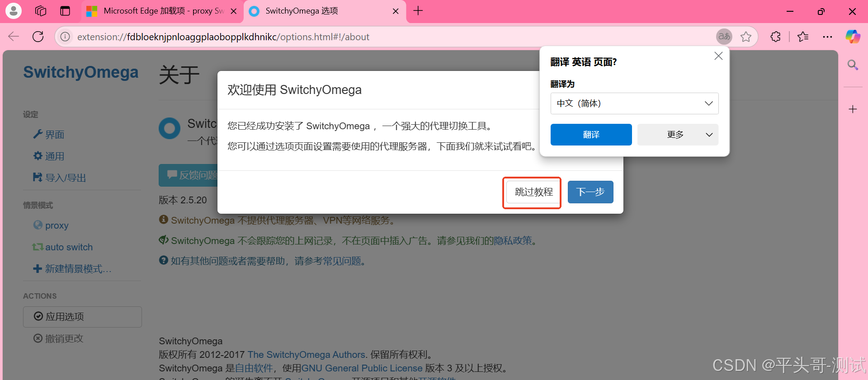Click the plus icon beside 新建情景模式
This screenshot has width=868, height=380.
click(x=38, y=268)
